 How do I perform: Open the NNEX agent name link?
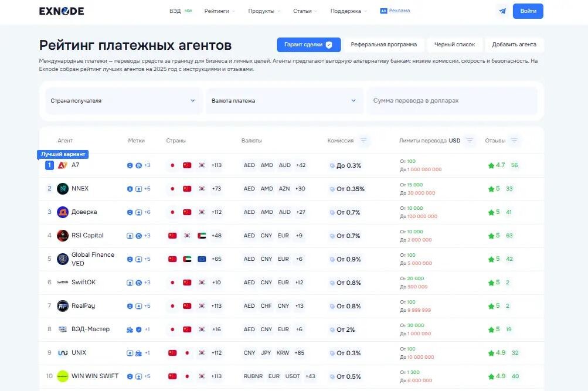point(80,189)
